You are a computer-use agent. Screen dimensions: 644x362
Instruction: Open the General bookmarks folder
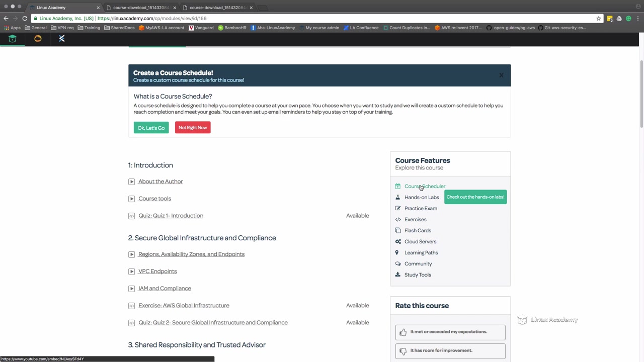click(35, 28)
